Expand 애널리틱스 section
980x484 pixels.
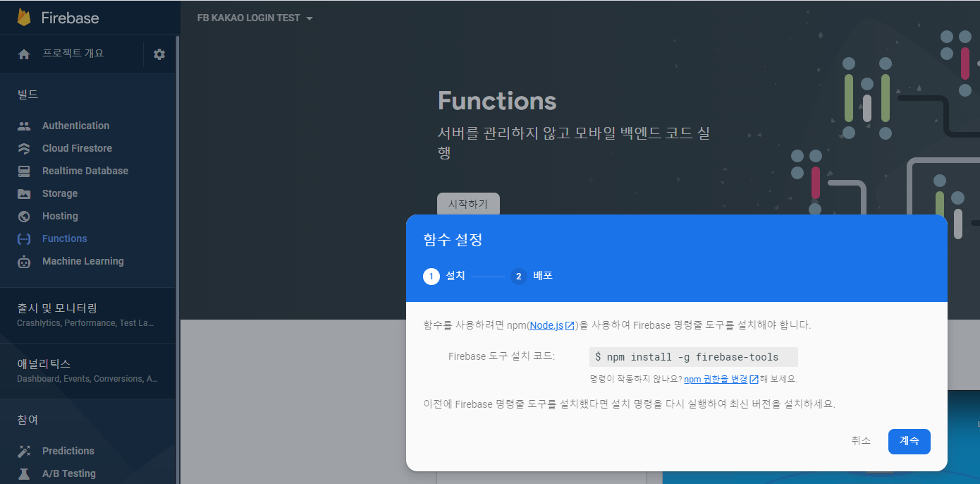(88, 370)
